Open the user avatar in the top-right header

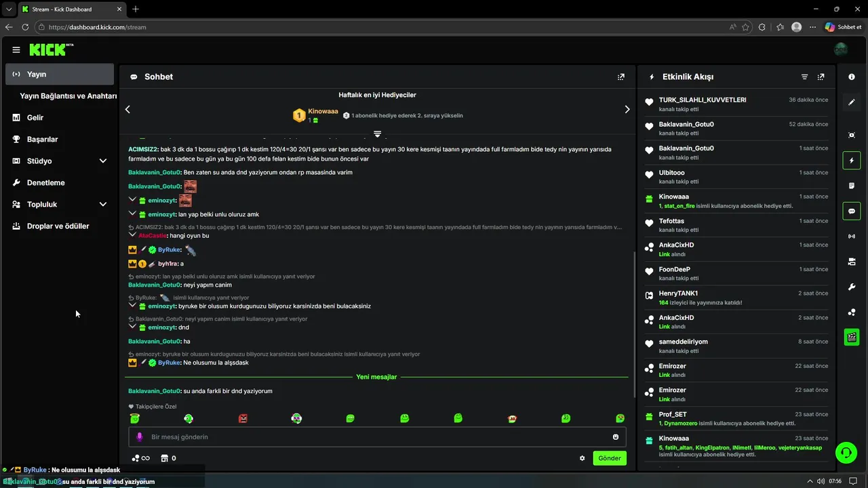(841, 49)
